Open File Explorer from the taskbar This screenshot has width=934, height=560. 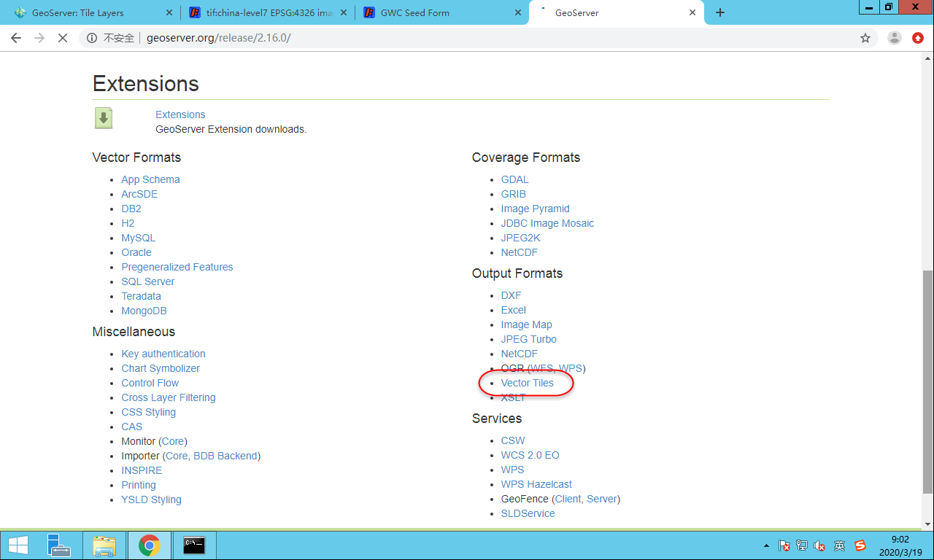coord(104,545)
